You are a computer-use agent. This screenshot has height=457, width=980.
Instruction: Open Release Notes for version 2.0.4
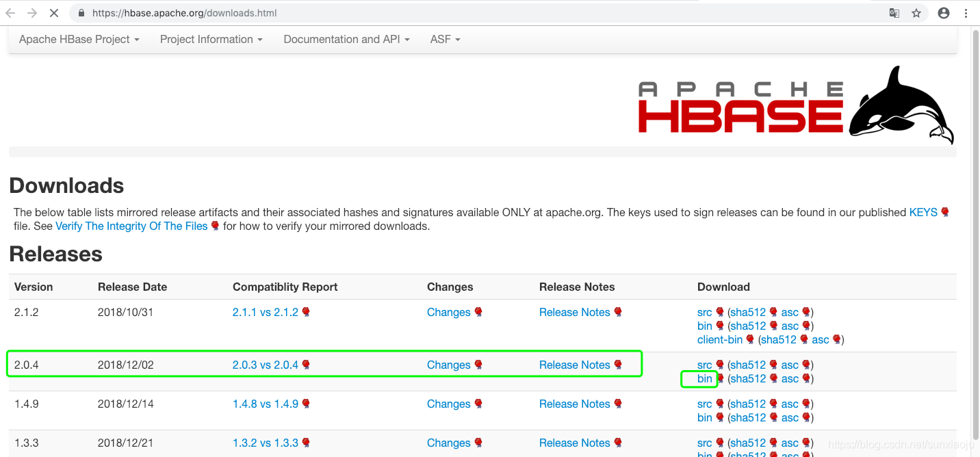pos(575,365)
